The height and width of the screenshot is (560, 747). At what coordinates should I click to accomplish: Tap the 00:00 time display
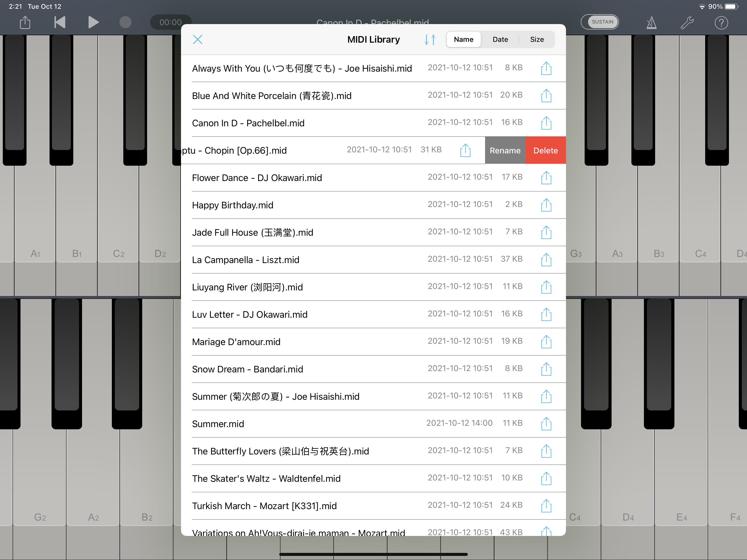point(171,22)
